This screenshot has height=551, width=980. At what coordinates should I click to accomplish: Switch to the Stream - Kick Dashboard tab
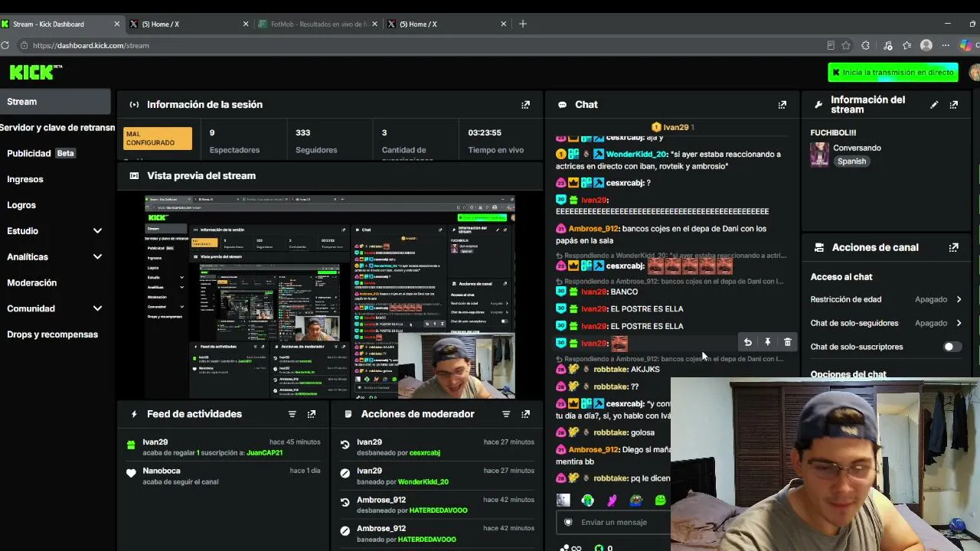click(61, 24)
